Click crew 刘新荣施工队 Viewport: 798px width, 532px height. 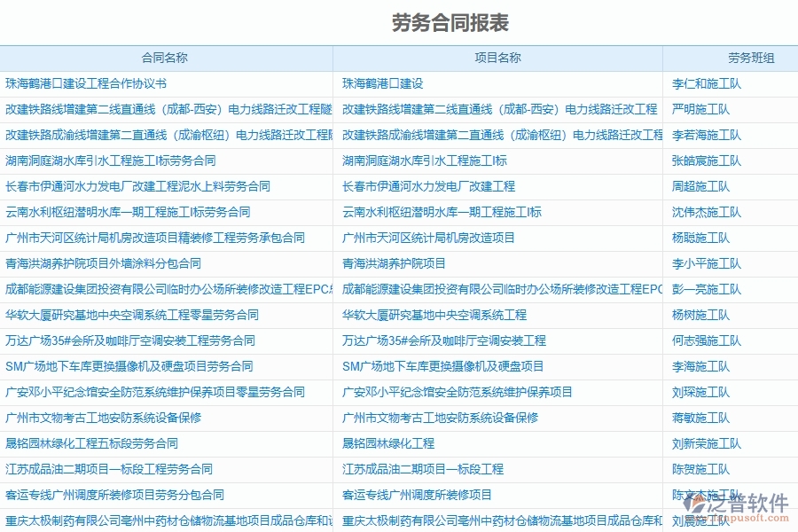point(701,443)
